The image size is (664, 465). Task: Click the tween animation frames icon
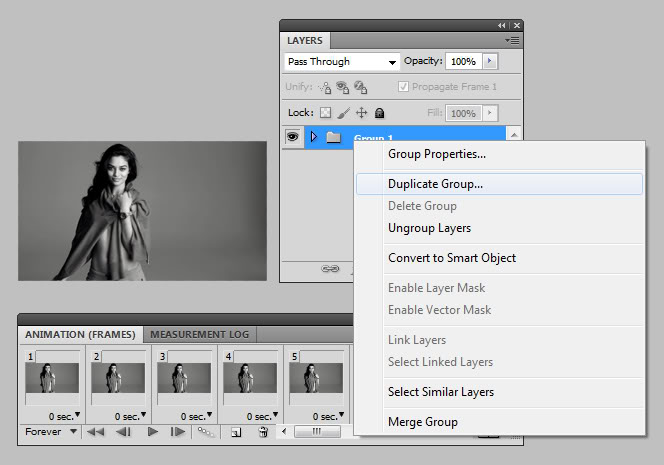point(206,432)
